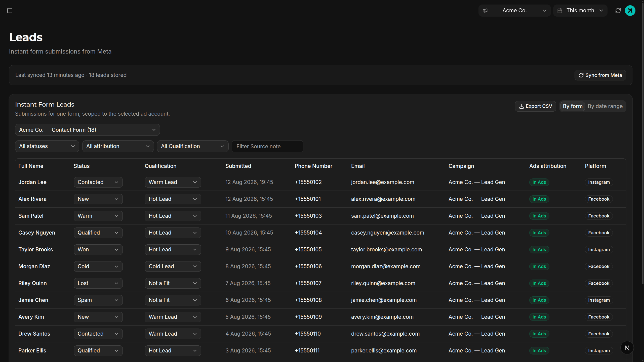Image resolution: width=644 pixels, height=362 pixels.
Task: Click the refresh icon in top bar
Action: (x=618, y=11)
